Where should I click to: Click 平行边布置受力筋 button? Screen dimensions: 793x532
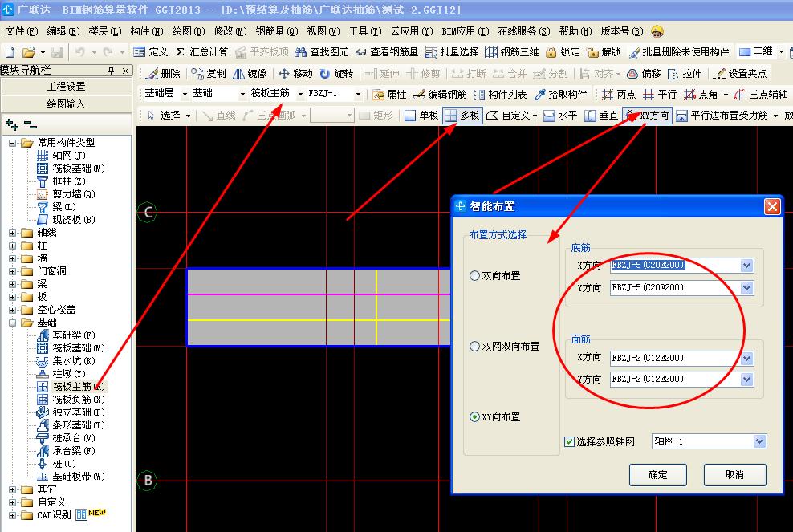click(x=722, y=116)
